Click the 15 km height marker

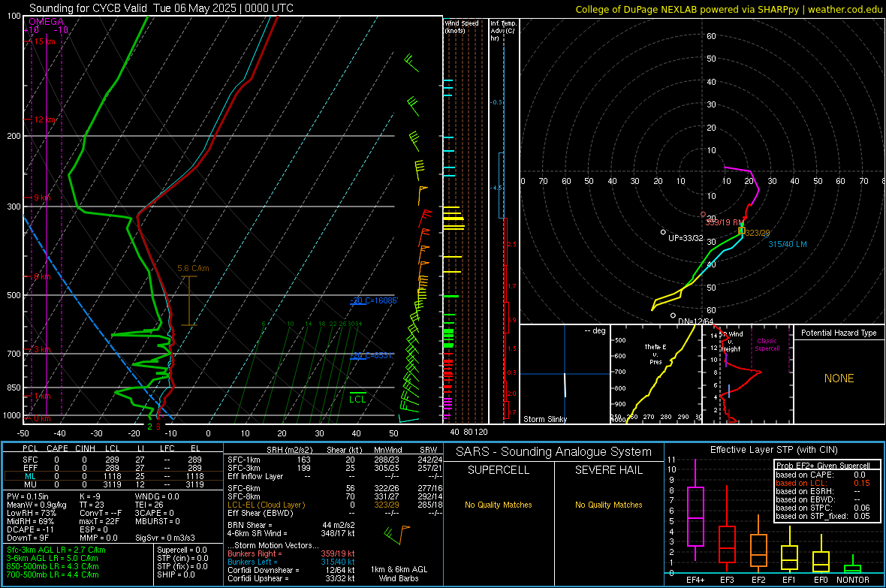[x=44, y=41]
